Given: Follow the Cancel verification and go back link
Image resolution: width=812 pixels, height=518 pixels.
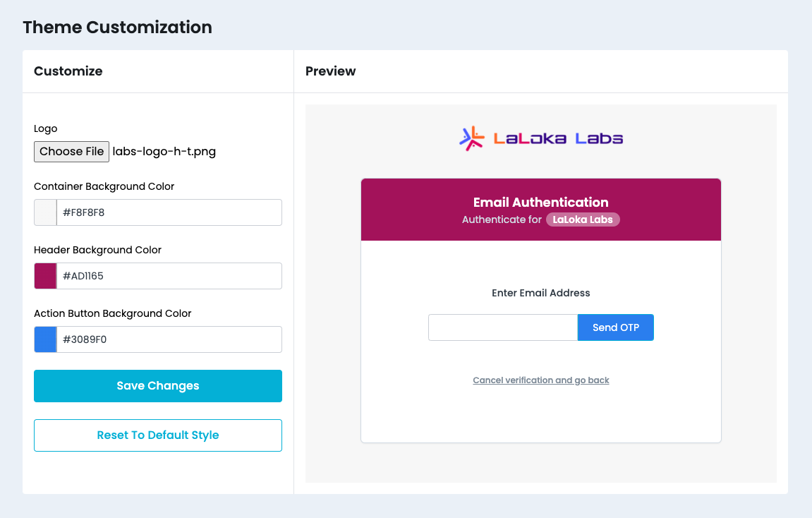Looking at the screenshot, I should [541, 380].
